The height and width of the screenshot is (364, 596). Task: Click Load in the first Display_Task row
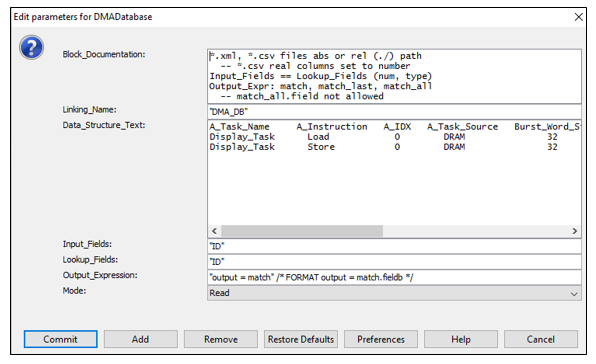click(318, 137)
